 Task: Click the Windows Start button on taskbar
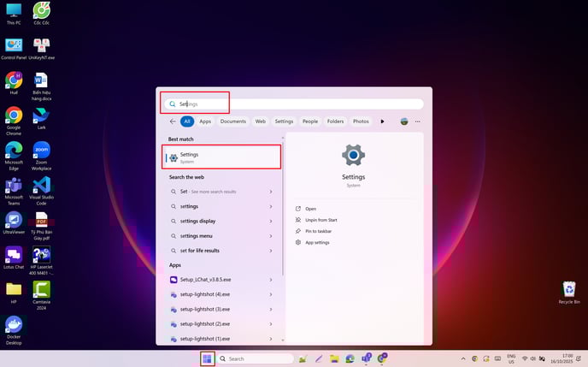pyautogui.click(x=206, y=358)
